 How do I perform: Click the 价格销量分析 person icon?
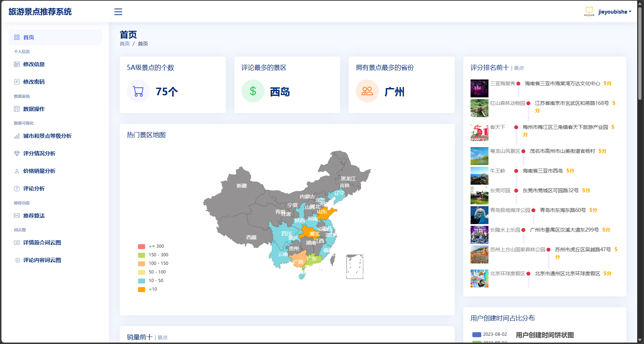point(17,171)
